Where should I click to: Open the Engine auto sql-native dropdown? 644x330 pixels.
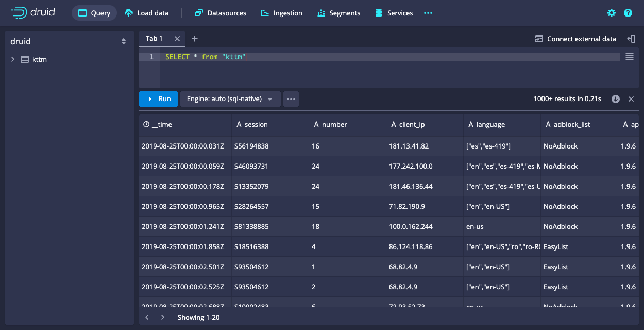[230, 98]
